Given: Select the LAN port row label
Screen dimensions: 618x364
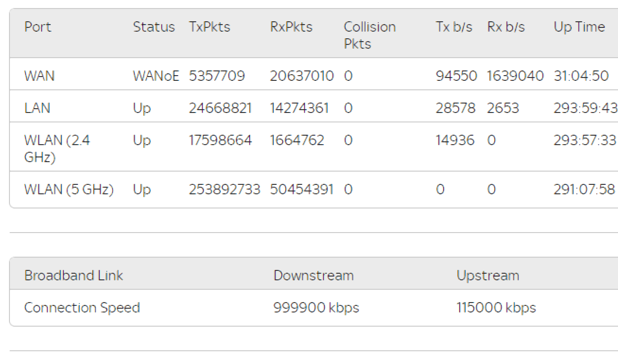Looking at the screenshot, I should click(37, 108).
